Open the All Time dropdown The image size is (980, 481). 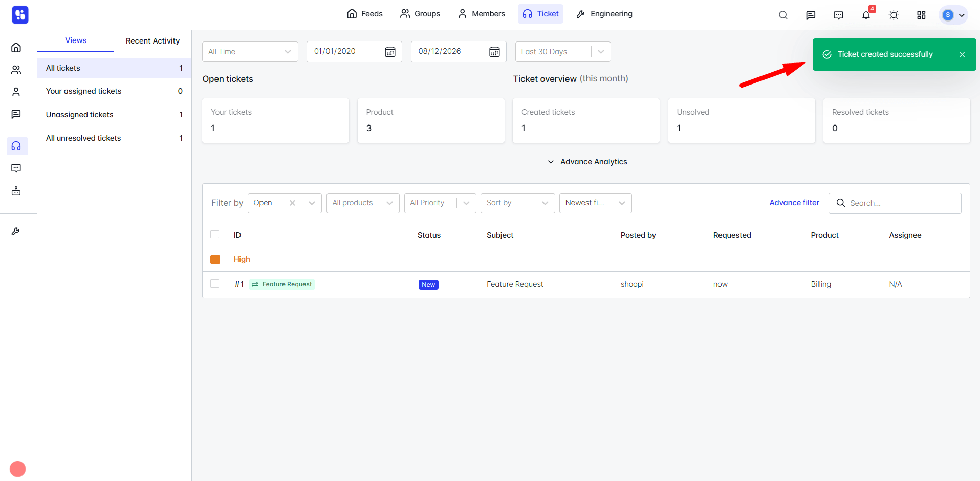tap(250, 52)
